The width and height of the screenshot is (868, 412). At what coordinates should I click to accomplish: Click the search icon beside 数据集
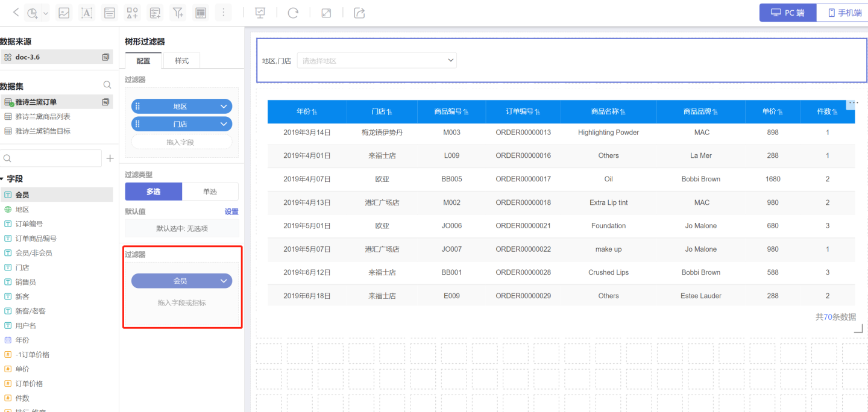(x=107, y=86)
